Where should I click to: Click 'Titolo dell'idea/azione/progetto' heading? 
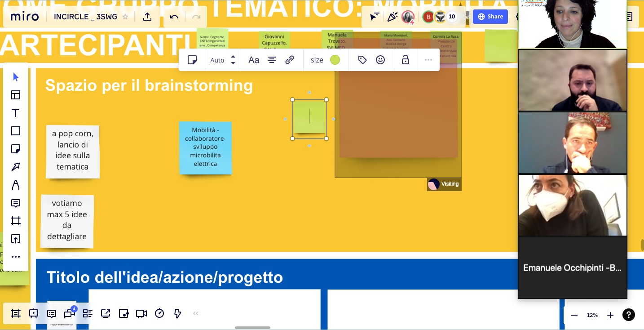(164, 277)
